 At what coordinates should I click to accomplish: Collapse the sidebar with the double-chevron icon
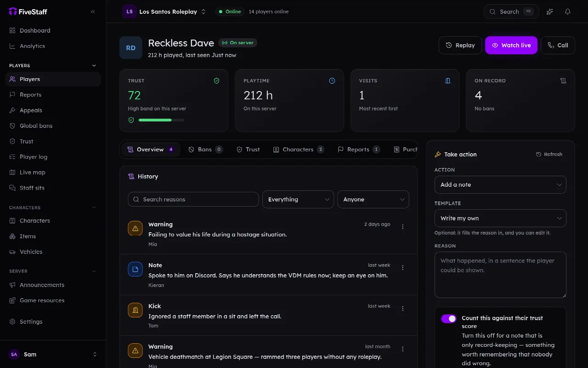93,11
